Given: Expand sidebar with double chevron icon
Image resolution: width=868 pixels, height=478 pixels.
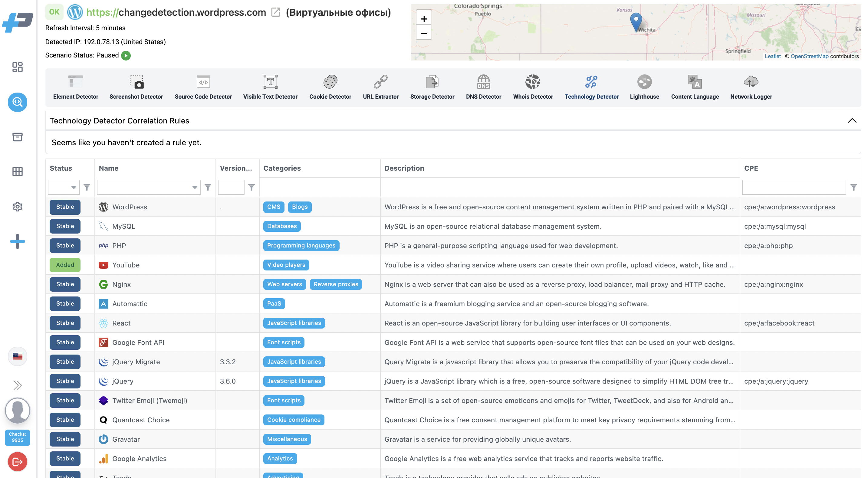Looking at the screenshot, I should tap(18, 385).
